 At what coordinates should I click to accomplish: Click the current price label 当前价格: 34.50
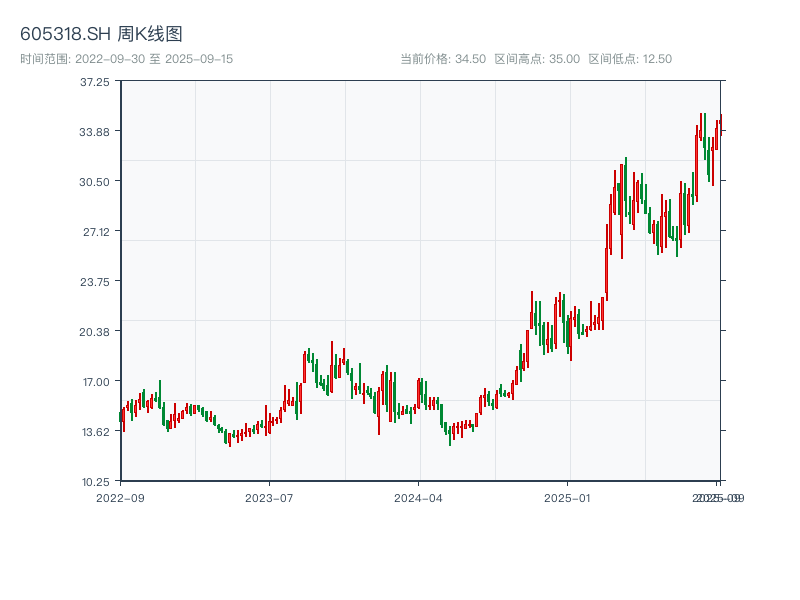point(443,59)
